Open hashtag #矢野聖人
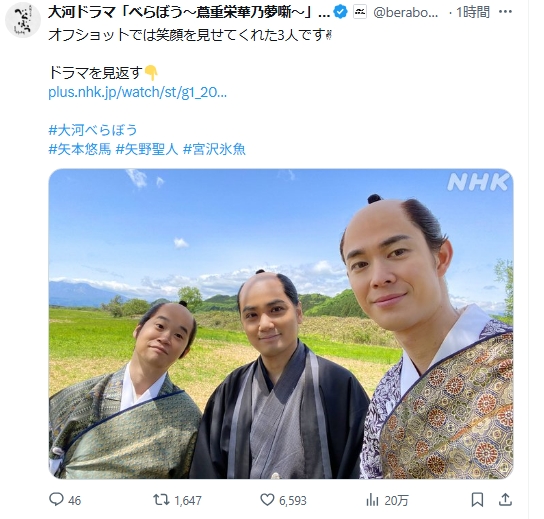The image size is (544, 519). 147,149
